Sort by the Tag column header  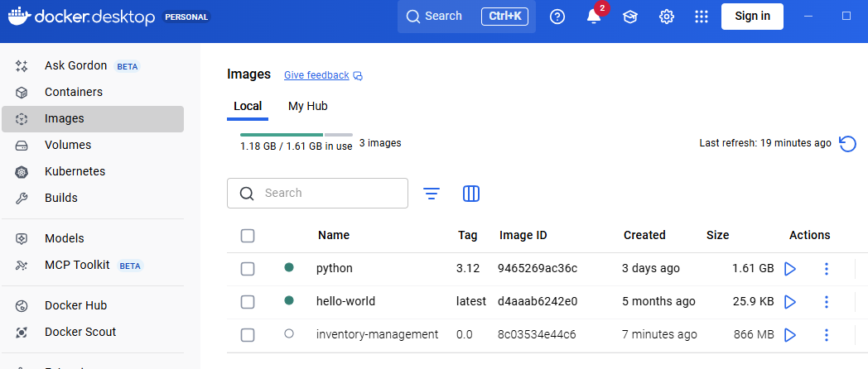tap(468, 236)
